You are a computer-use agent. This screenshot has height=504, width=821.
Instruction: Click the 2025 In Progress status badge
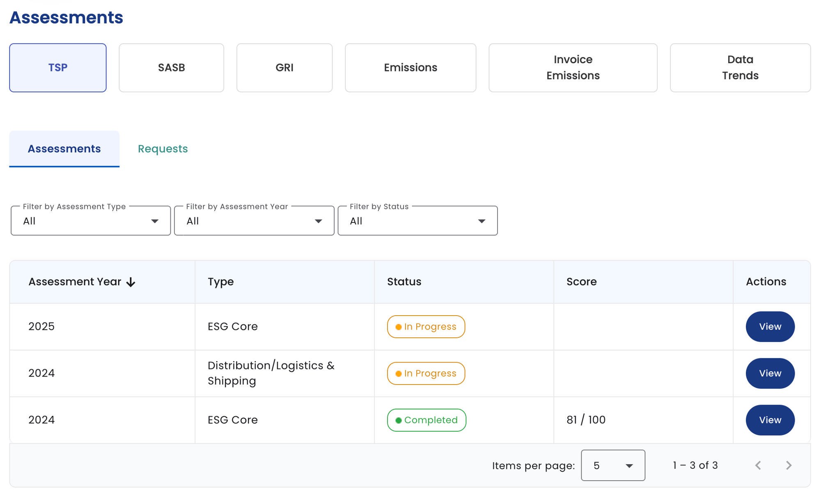coord(426,327)
